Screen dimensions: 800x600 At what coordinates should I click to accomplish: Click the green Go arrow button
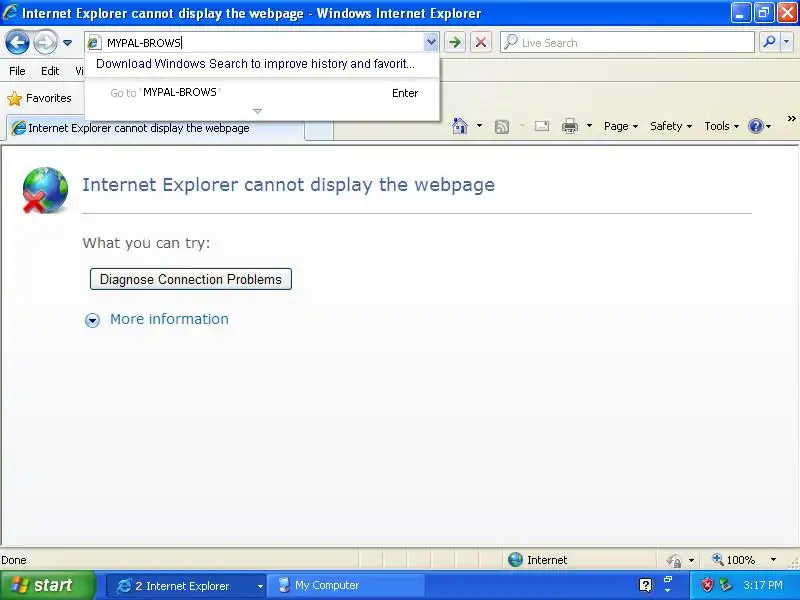[455, 42]
